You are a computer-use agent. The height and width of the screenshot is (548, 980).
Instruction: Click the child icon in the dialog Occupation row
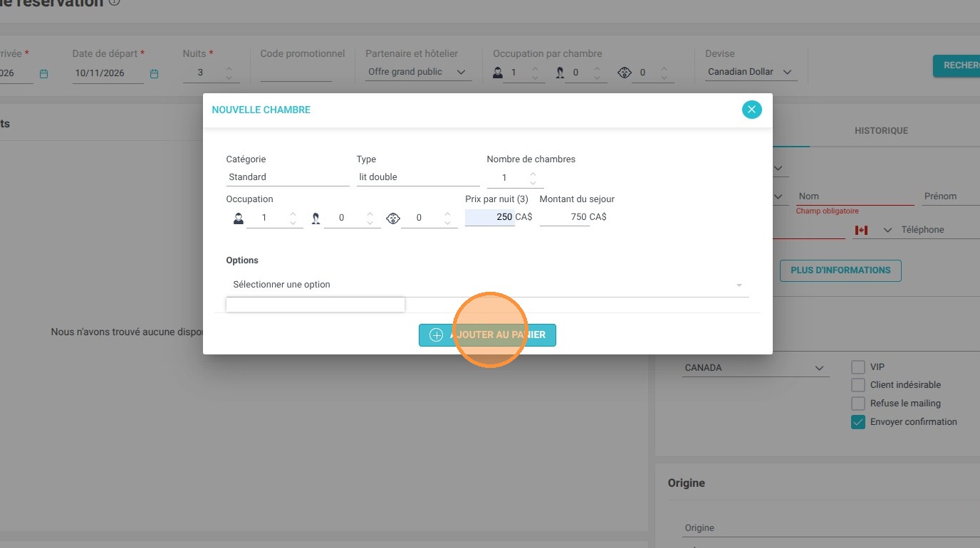pos(316,218)
